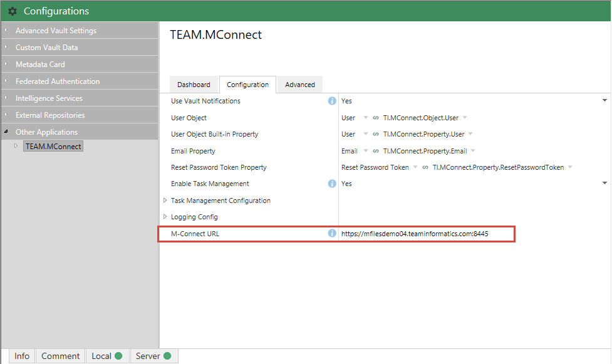
Task: Expand the Federated Authentication node
Action: [6, 81]
